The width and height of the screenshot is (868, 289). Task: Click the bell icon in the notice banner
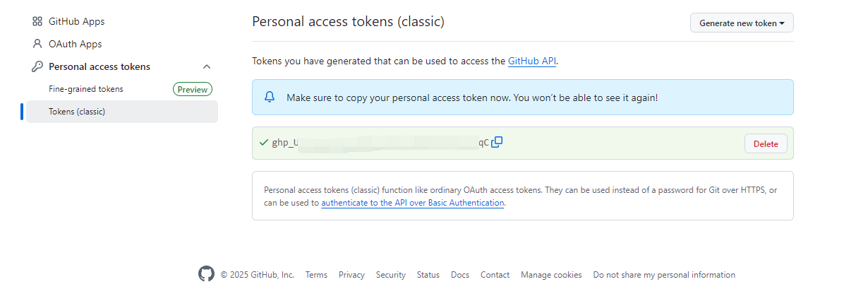point(270,98)
